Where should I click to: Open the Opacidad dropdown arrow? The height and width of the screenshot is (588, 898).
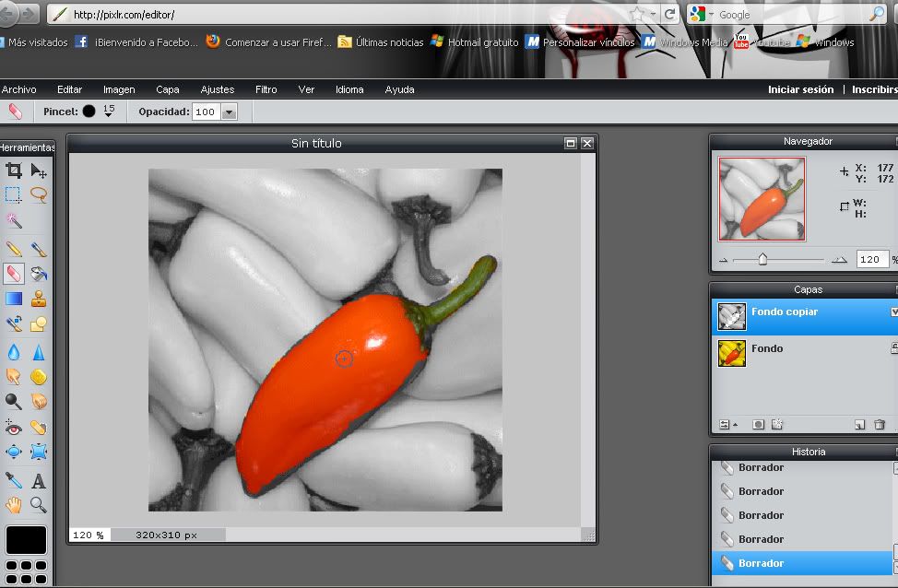click(229, 112)
